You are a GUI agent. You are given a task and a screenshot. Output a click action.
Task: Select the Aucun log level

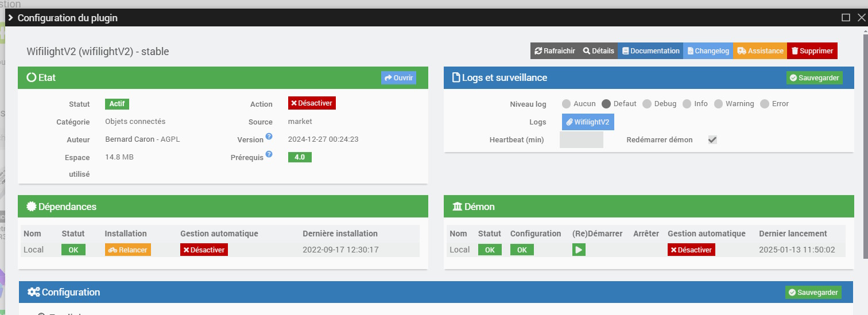tap(566, 104)
